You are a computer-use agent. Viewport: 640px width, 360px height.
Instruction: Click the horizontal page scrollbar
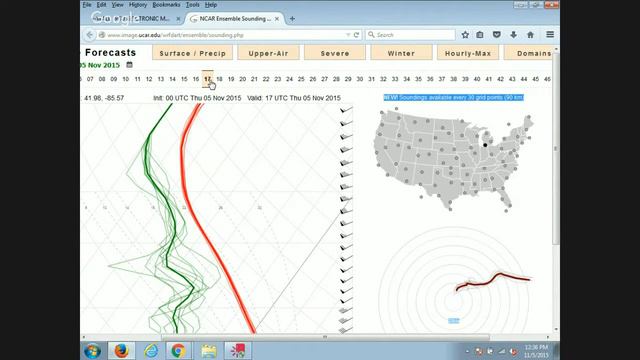[x=325, y=337]
